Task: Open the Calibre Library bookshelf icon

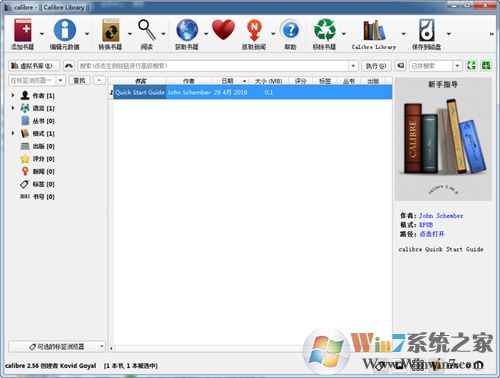Action: click(x=374, y=30)
